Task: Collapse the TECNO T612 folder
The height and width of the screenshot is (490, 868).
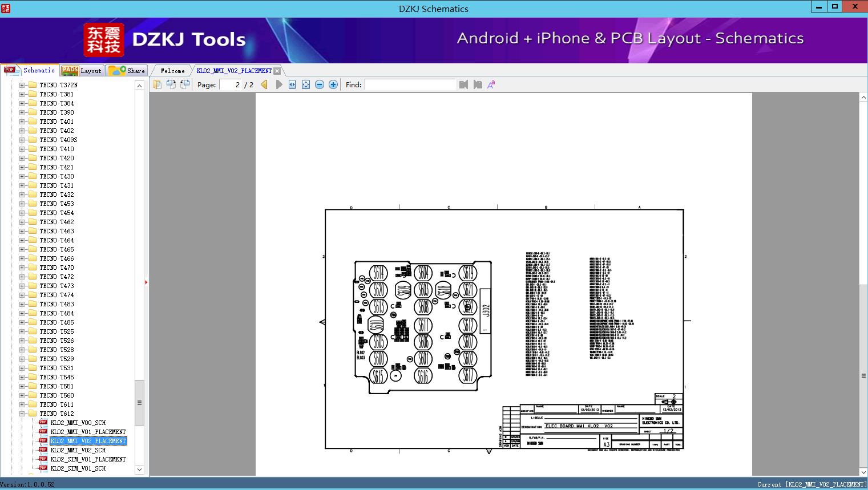Action: coord(22,414)
